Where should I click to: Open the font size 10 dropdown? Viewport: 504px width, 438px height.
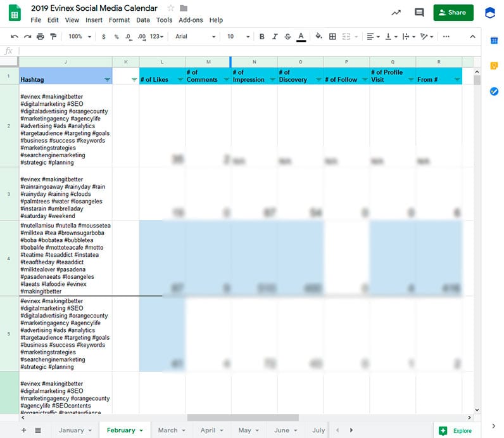tap(238, 37)
